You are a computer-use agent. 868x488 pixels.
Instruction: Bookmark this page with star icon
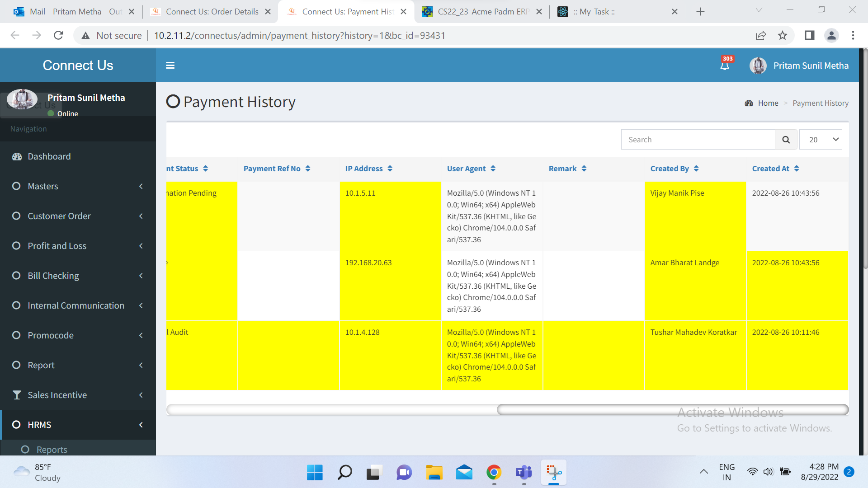pos(783,35)
